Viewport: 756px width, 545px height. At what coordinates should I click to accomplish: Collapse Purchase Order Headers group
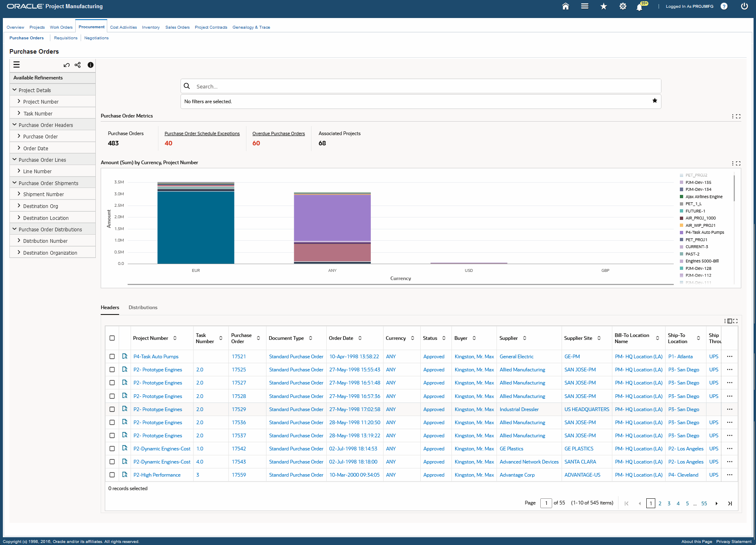[x=15, y=124]
